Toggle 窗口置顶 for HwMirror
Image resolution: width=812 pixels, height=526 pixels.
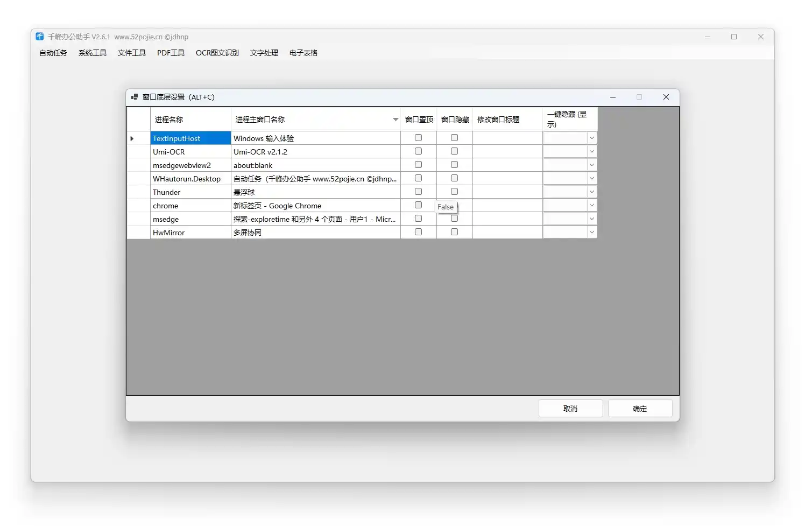(418, 232)
